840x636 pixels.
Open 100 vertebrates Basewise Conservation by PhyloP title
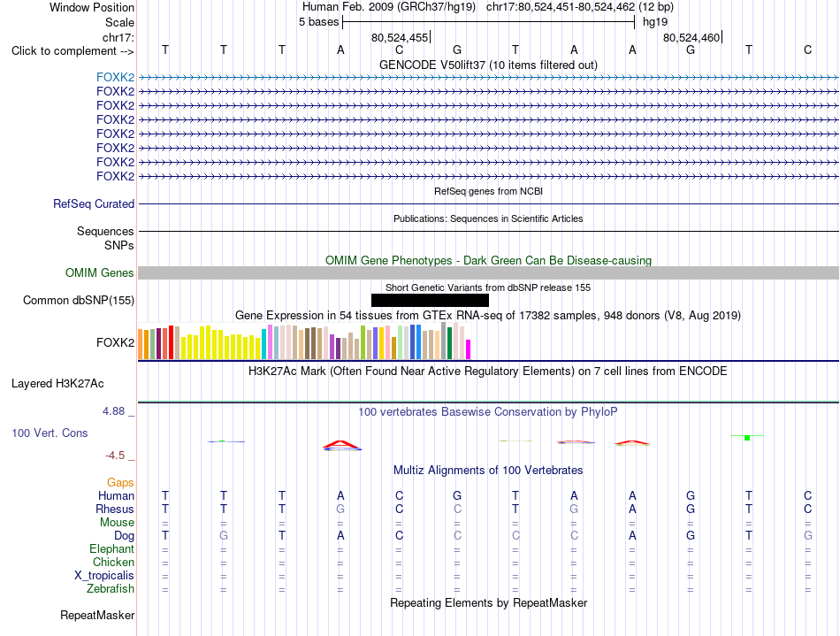[x=488, y=411]
